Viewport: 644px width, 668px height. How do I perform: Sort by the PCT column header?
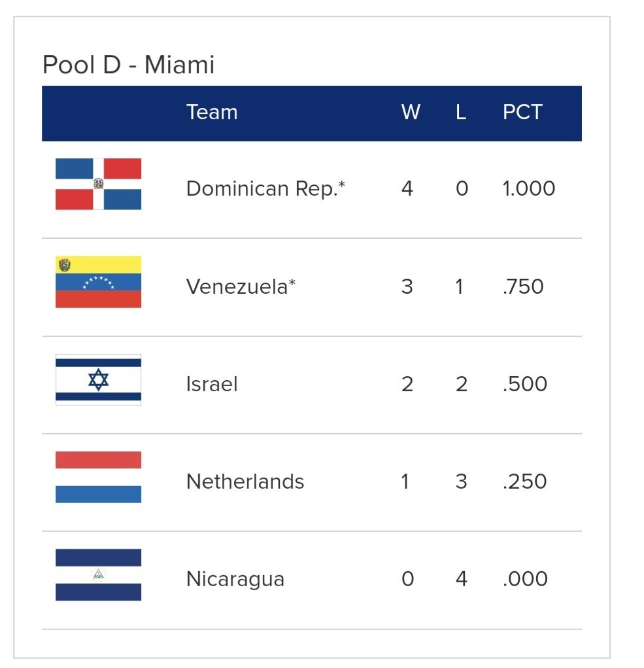(x=522, y=113)
